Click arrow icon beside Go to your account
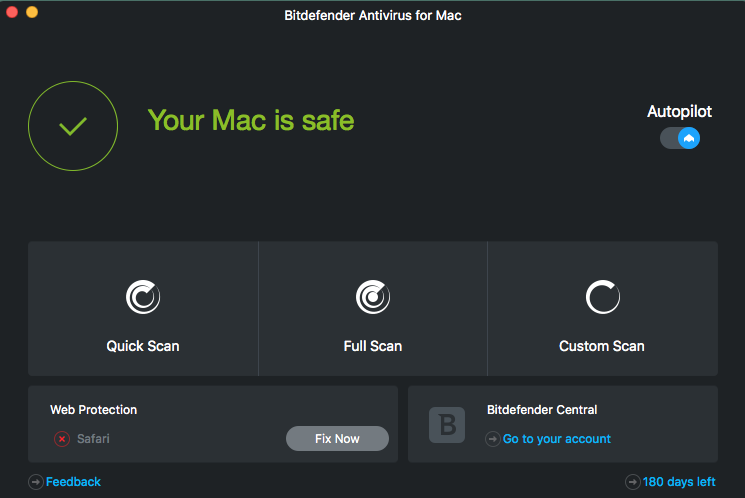Screen dimensions: 745x498 pyautogui.click(x=493, y=439)
